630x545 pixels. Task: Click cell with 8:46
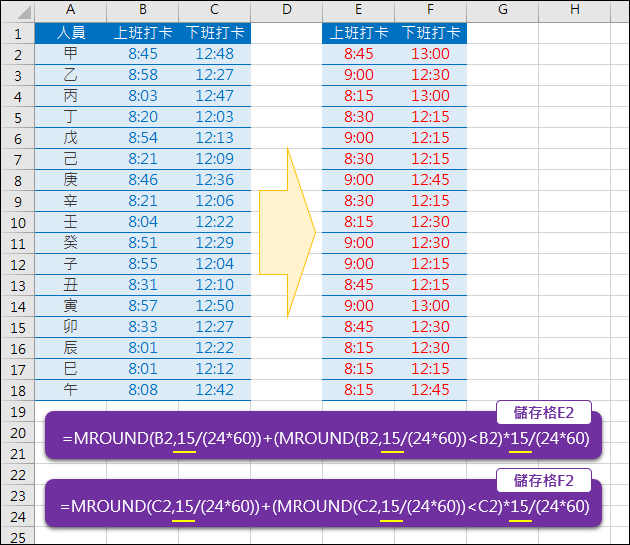pyautogui.click(x=143, y=180)
